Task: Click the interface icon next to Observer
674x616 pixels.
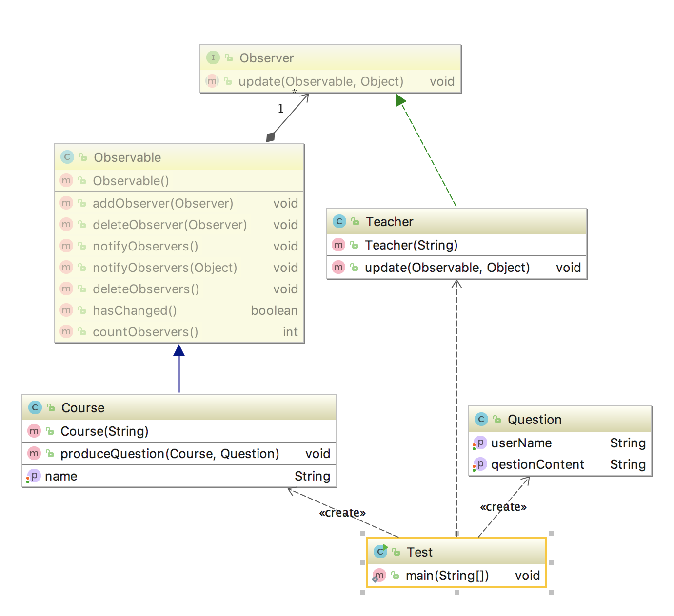Action: [x=213, y=58]
